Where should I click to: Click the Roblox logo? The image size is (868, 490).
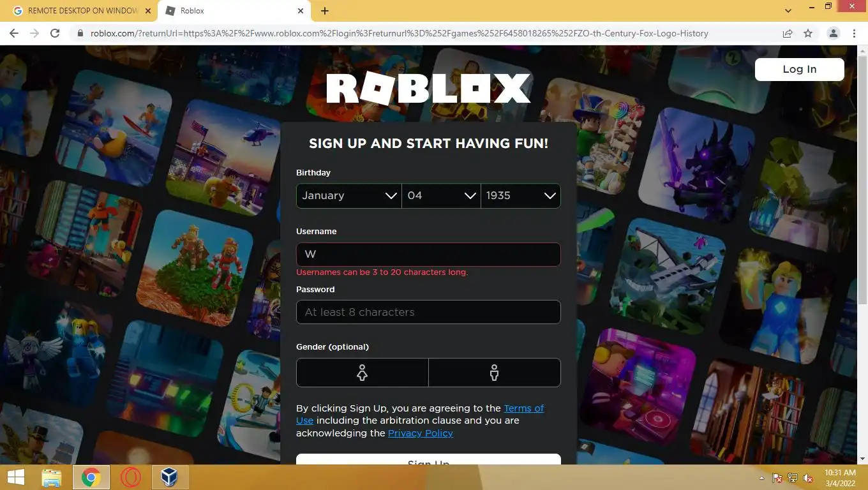428,89
